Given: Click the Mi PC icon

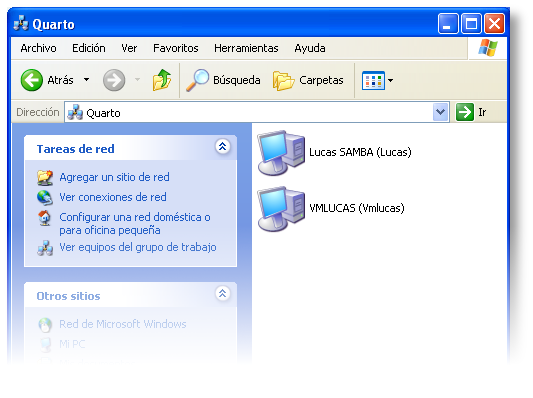Looking at the screenshot, I should (45, 345).
